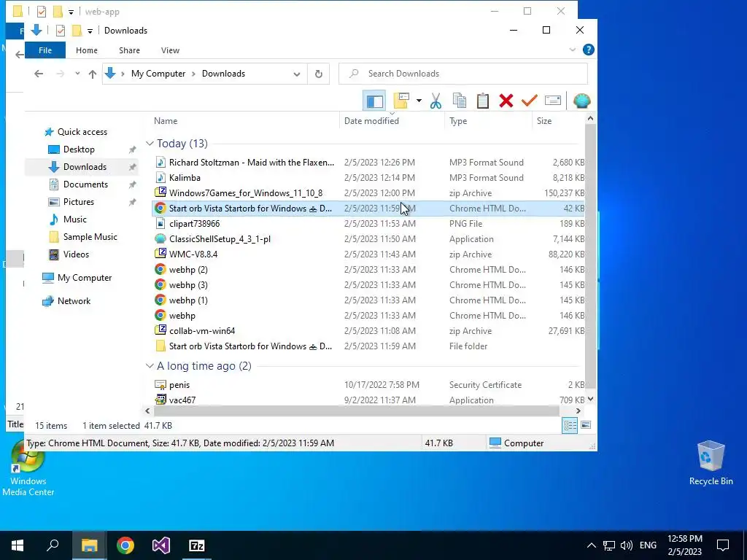Toggle the navigation pane toolbar icon

[374, 101]
